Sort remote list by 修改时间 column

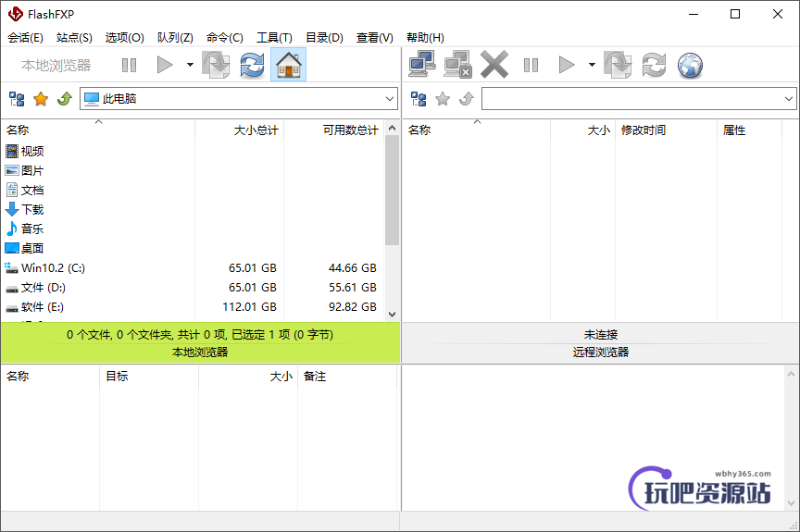click(x=666, y=130)
